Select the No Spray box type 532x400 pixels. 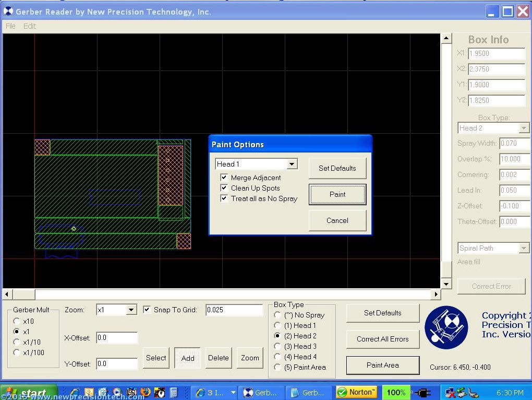[x=277, y=315]
